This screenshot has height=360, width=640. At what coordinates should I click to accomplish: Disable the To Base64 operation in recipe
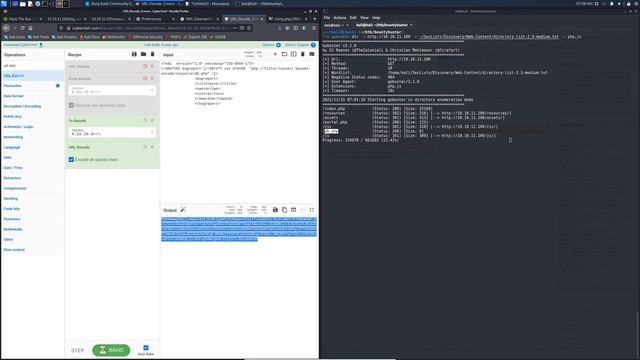pos(145,120)
